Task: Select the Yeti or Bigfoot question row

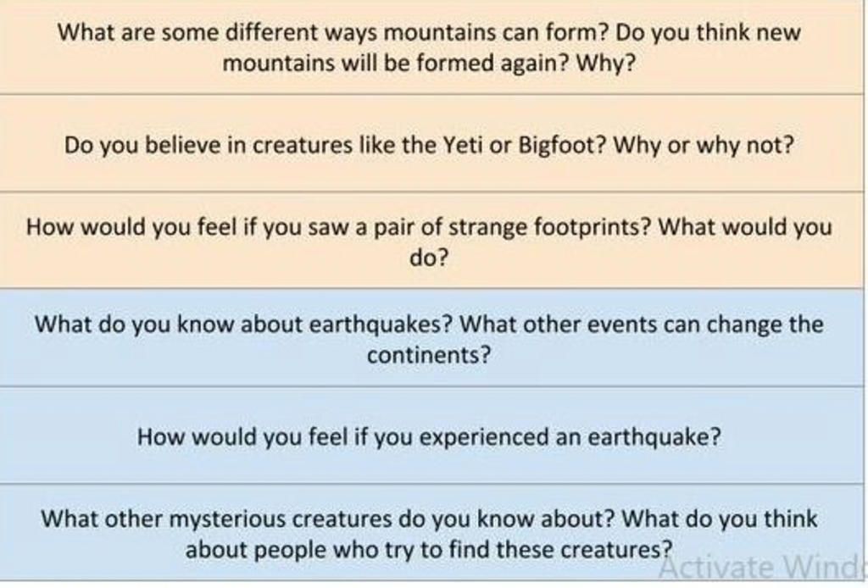Action: point(431,143)
